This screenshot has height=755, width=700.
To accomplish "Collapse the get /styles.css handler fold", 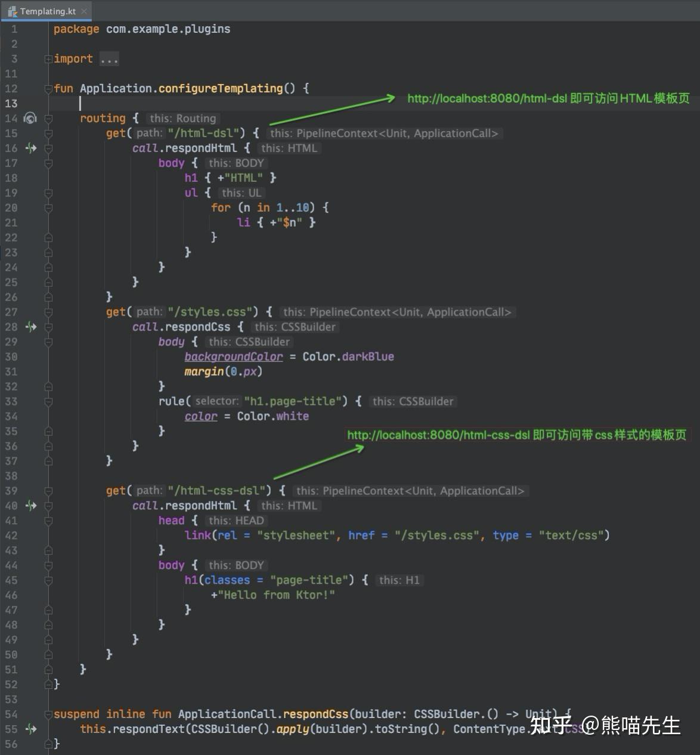I will [48, 312].
